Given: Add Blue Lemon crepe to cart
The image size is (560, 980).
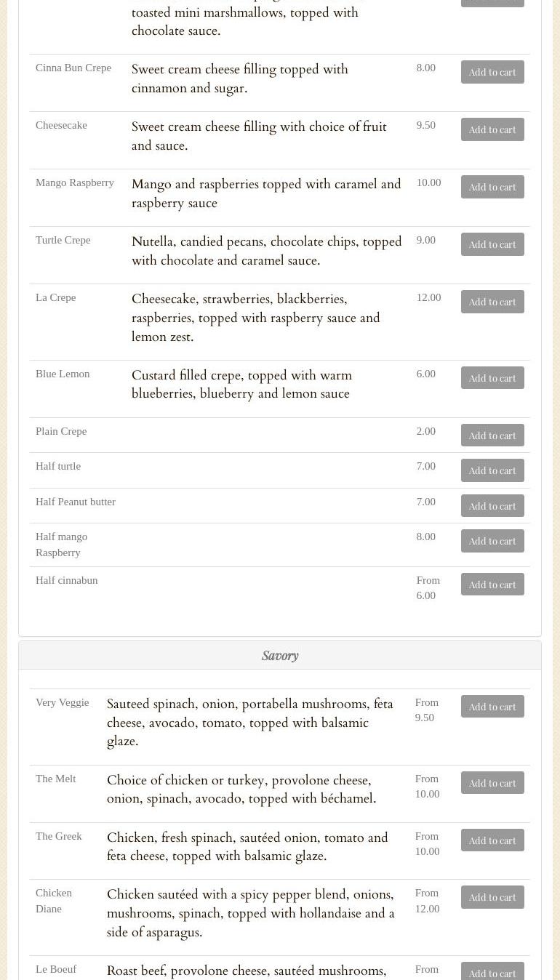Looking at the screenshot, I should (492, 378).
